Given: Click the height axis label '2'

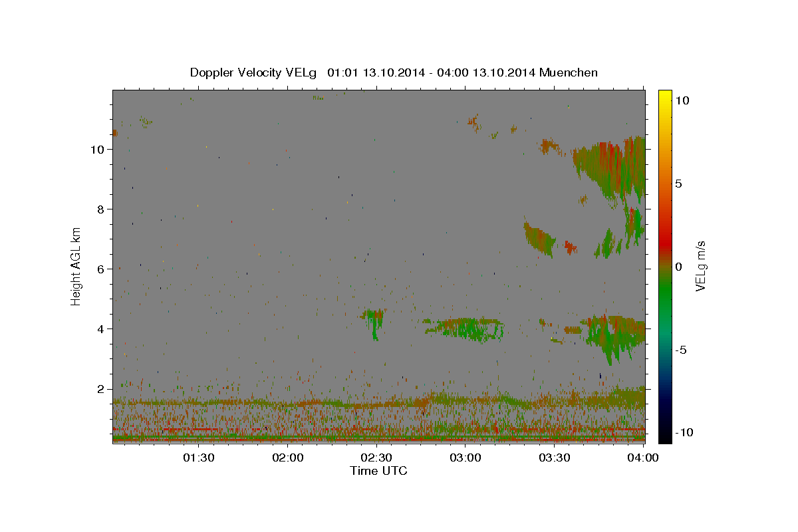Looking at the screenshot, I should coord(101,389).
